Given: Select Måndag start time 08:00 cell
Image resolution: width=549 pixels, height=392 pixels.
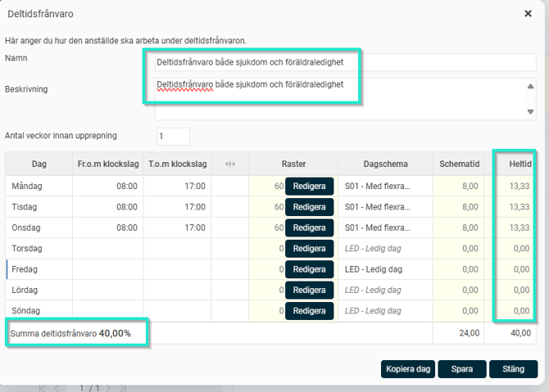Looking at the screenshot, I should (x=108, y=186).
